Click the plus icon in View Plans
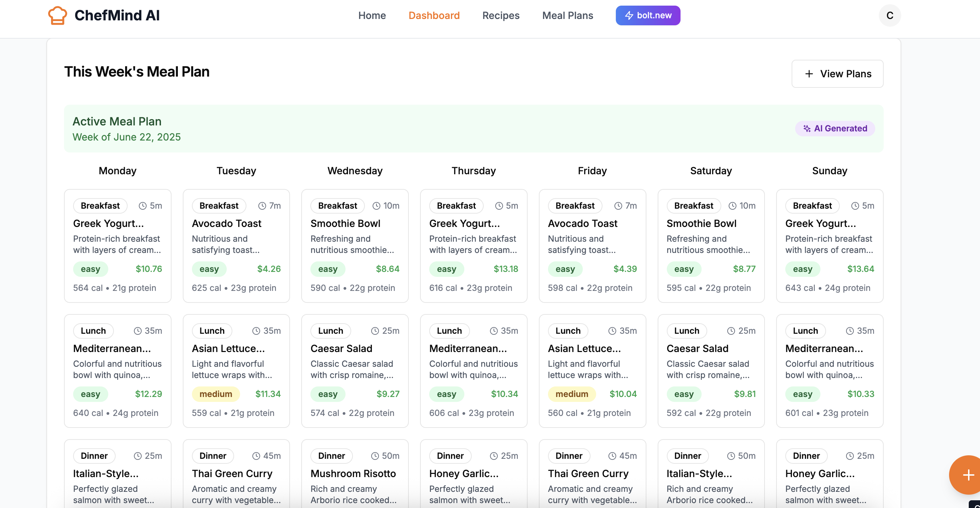The height and width of the screenshot is (508, 980). pyautogui.click(x=809, y=74)
